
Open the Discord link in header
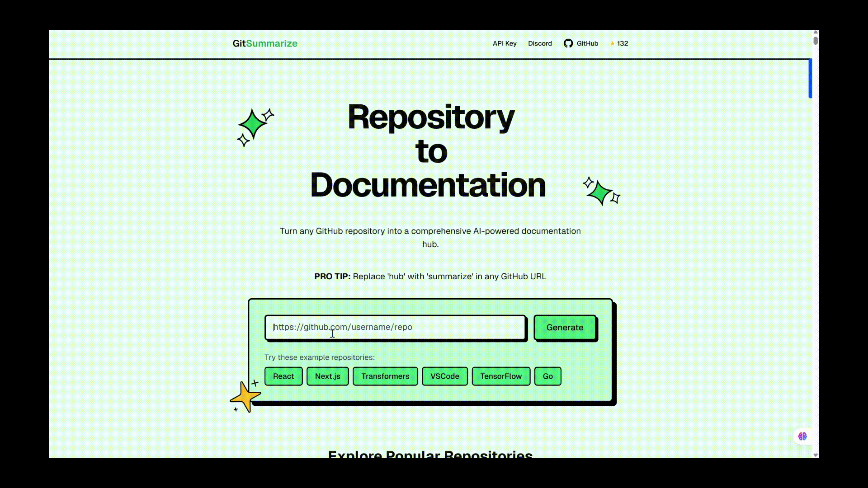pyautogui.click(x=540, y=43)
